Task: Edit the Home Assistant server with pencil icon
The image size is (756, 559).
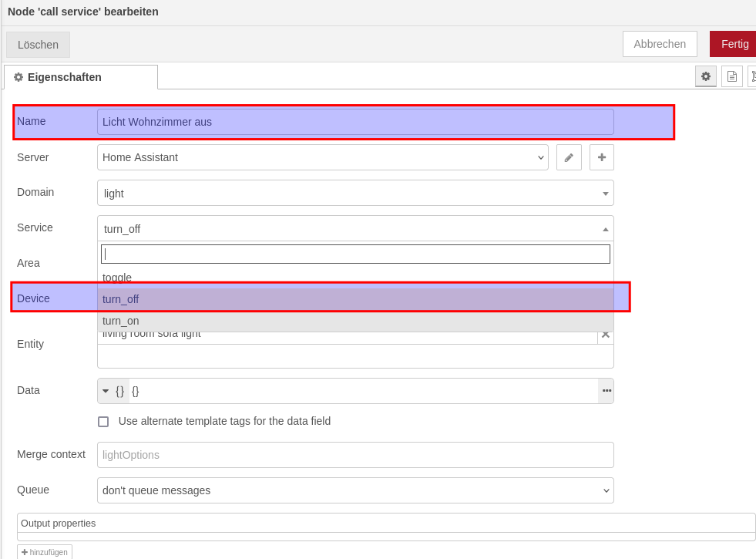Action: coord(569,157)
